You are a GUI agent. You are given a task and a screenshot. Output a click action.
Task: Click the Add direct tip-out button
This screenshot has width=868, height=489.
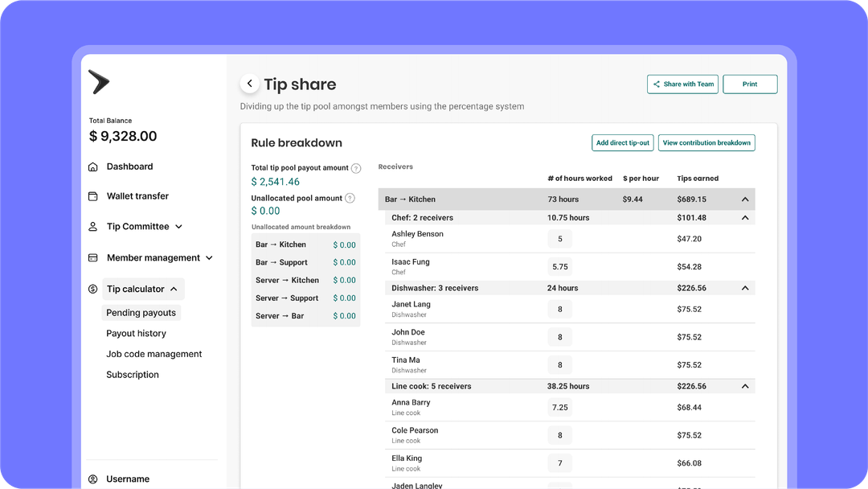(623, 142)
